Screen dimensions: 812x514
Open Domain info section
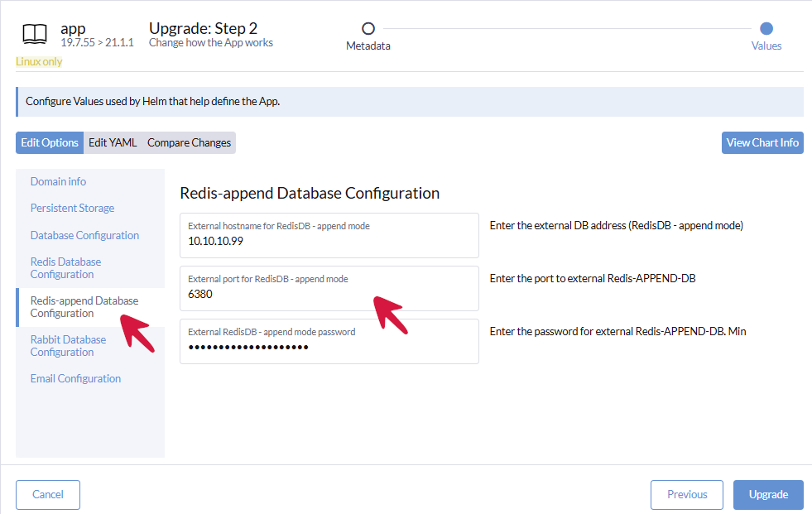[x=58, y=181]
